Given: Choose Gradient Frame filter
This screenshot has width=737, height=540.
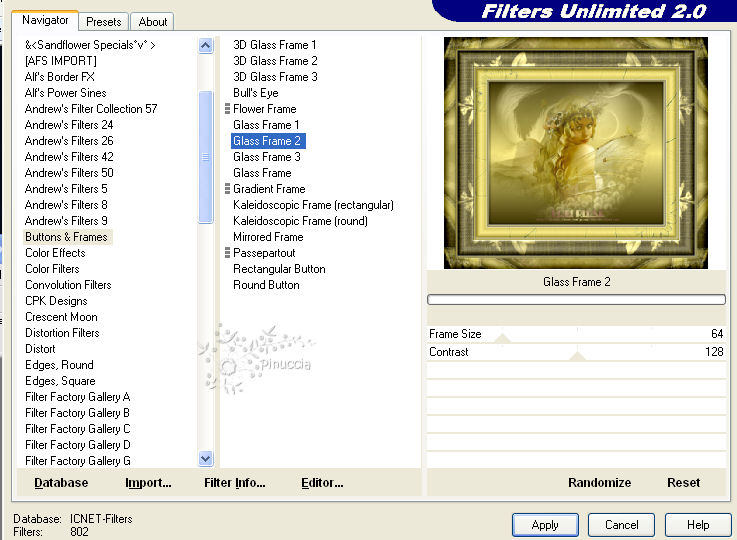Looking at the screenshot, I should [x=269, y=189].
